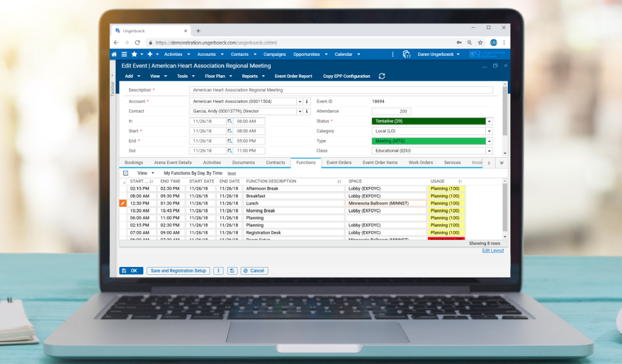This screenshot has width=622, height=364.
Task: Click the info icon next to Account field
Action: click(307, 102)
